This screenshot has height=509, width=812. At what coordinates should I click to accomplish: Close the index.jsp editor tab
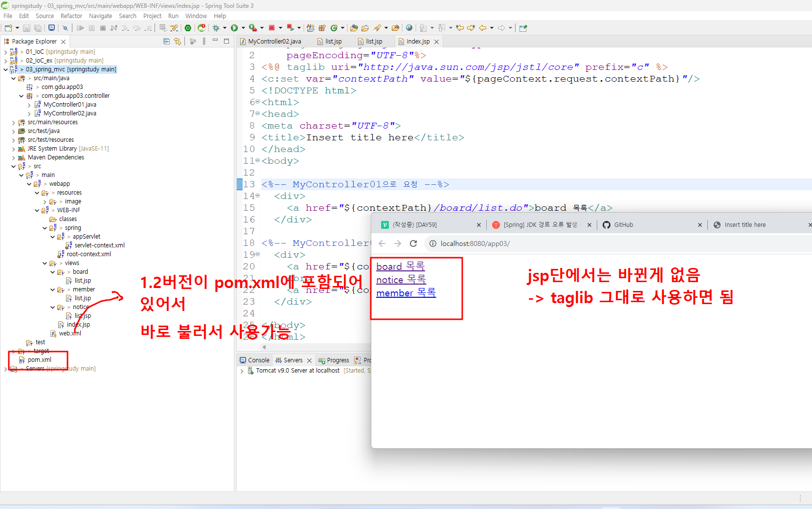(437, 42)
